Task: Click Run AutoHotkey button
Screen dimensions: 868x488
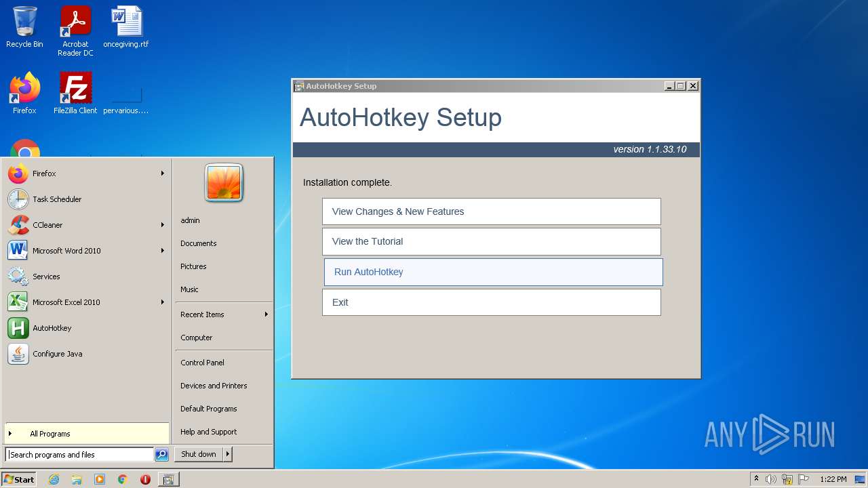Action: [x=493, y=272]
